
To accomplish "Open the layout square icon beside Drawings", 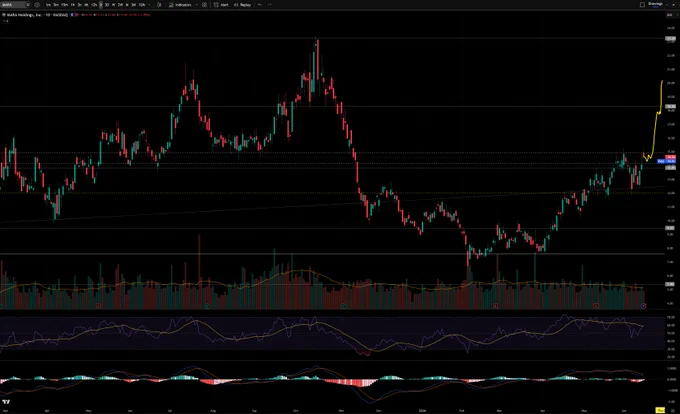I will click(x=642, y=4).
